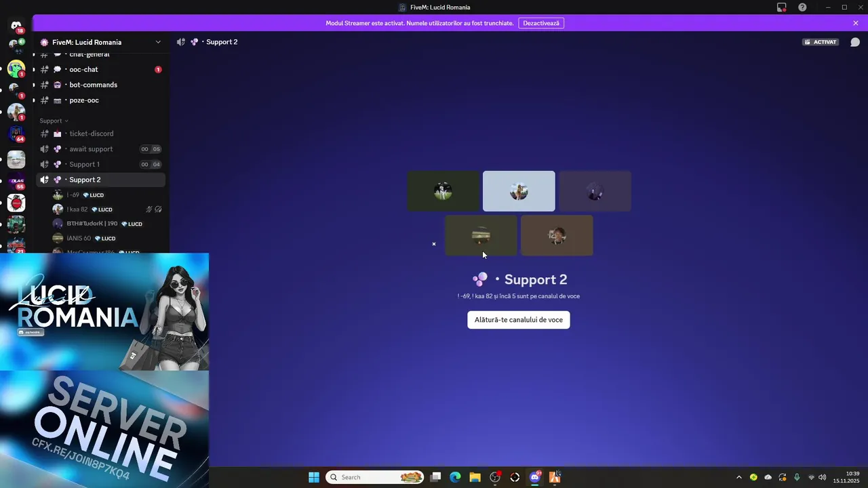The image size is (868, 488).
Task: Select the await support voice channel
Action: coord(100,149)
